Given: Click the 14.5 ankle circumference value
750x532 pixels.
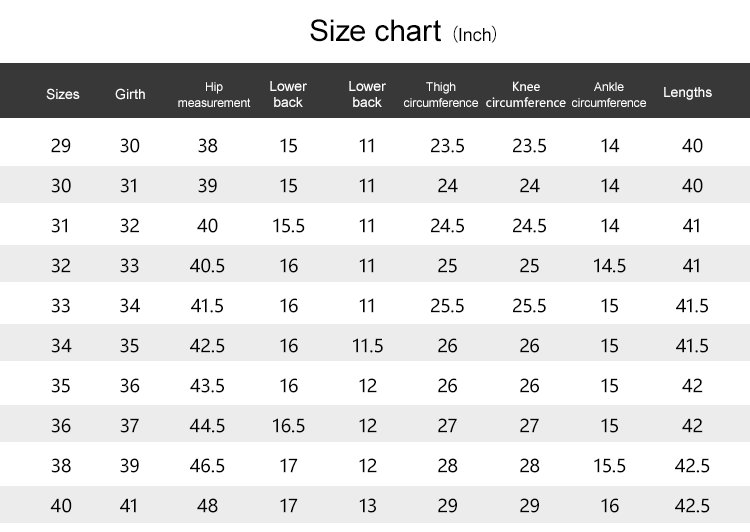Looking at the screenshot, I should 609,266.
